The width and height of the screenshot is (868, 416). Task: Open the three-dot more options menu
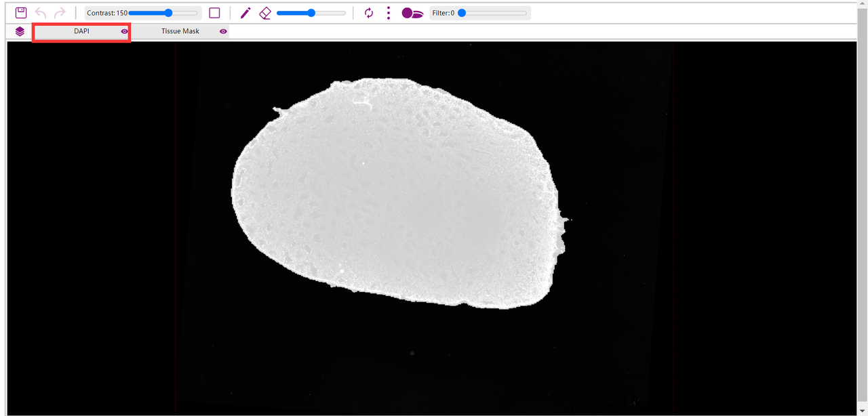pyautogui.click(x=389, y=13)
